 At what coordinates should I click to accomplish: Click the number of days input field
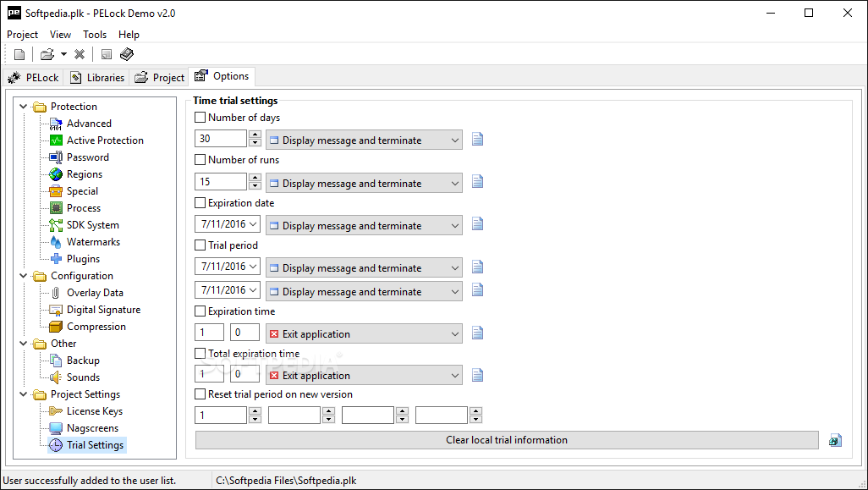[221, 139]
